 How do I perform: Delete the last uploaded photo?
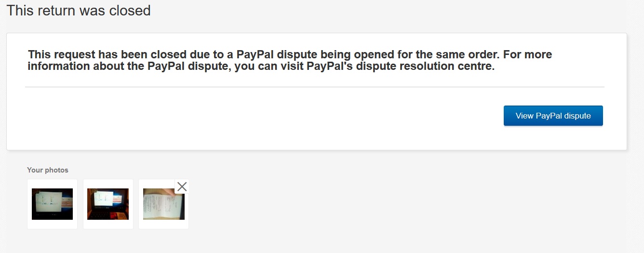click(x=182, y=186)
